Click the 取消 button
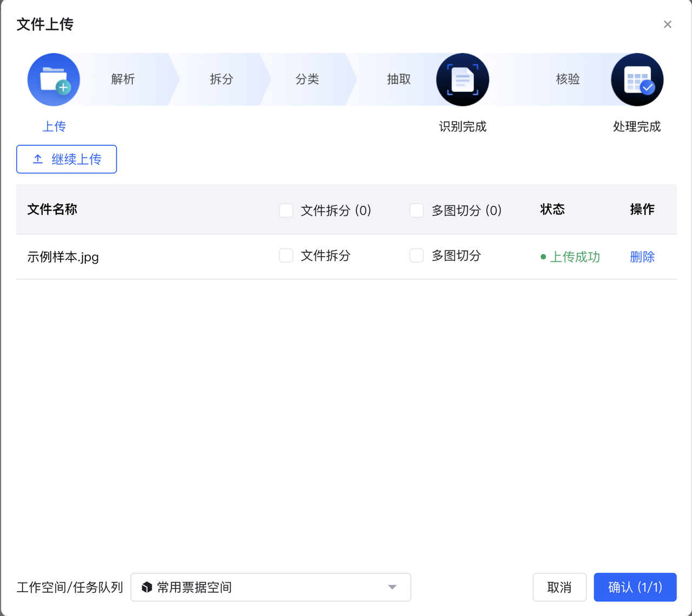 click(560, 587)
